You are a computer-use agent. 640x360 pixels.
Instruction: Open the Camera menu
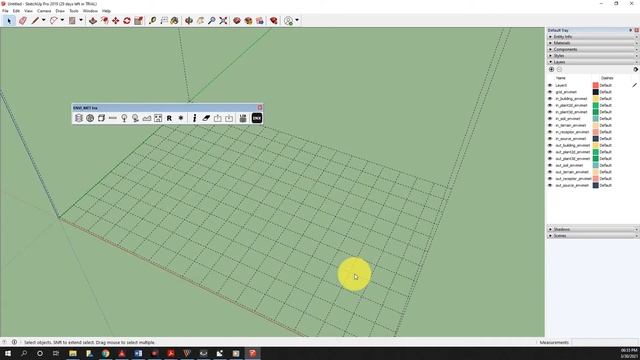point(44,11)
